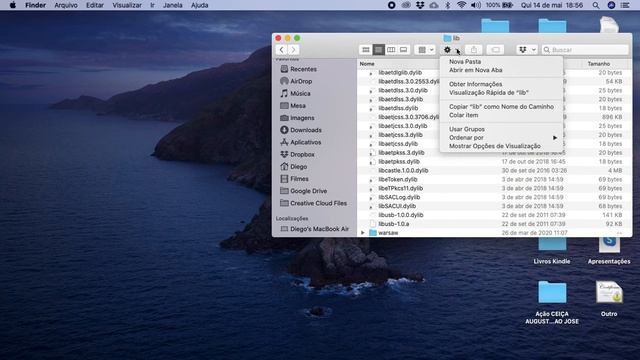The height and width of the screenshot is (360, 640).
Task: Open the Visualizar menu
Action: [127, 5]
